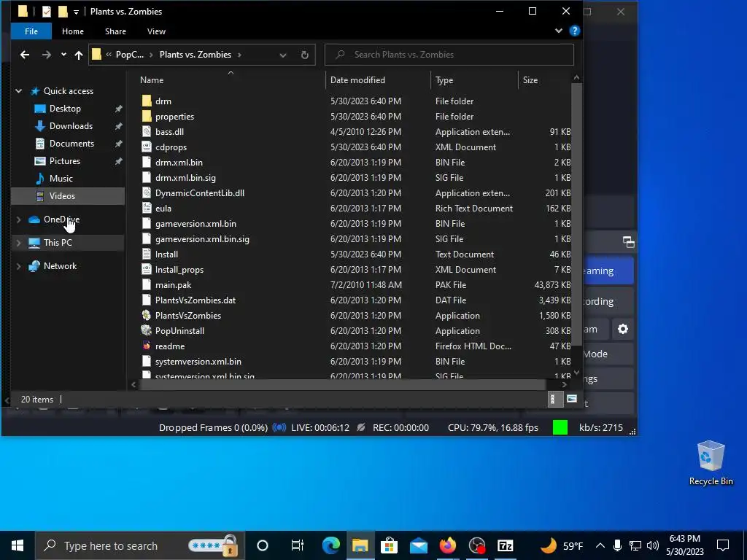The width and height of the screenshot is (747, 560).
Task: Expand Network tree node
Action: pyautogui.click(x=18, y=266)
